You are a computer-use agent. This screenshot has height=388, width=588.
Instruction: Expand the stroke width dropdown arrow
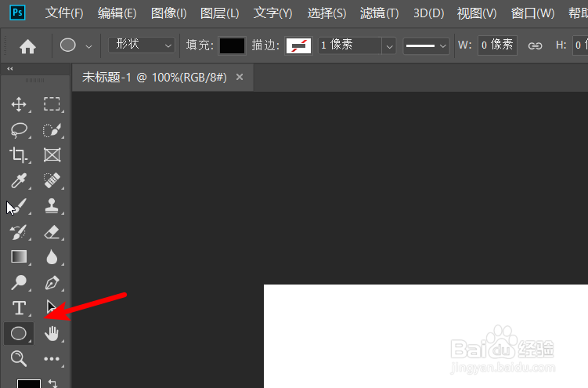(389, 46)
